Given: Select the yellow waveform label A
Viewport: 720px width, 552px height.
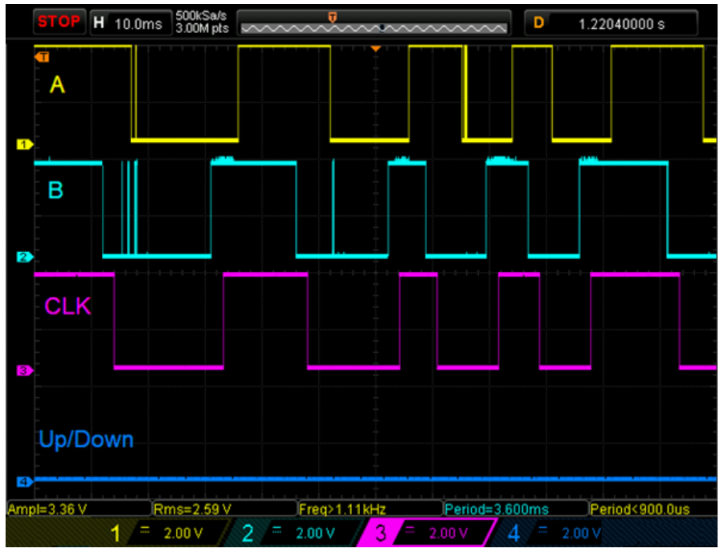Looking at the screenshot, I should point(58,87).
